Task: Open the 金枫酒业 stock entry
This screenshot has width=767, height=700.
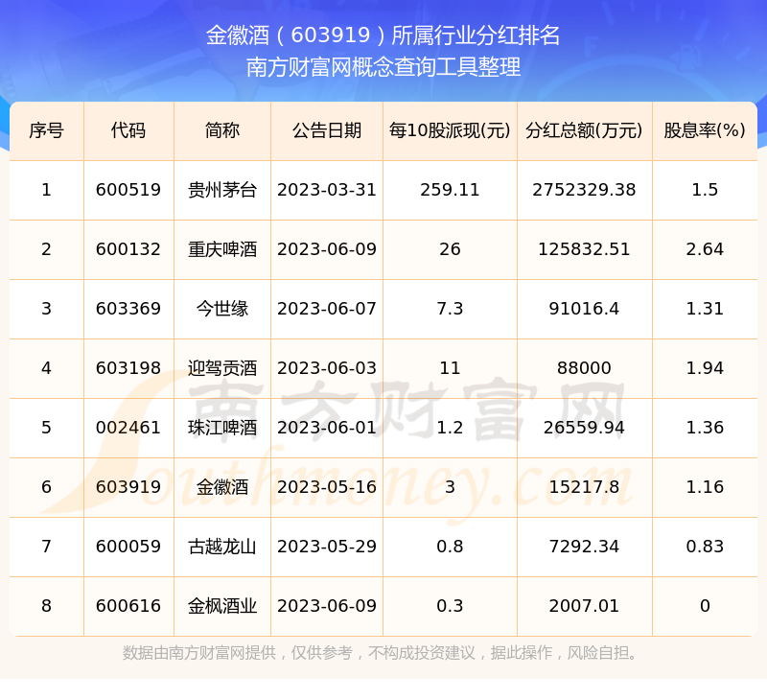Action: 222,606
